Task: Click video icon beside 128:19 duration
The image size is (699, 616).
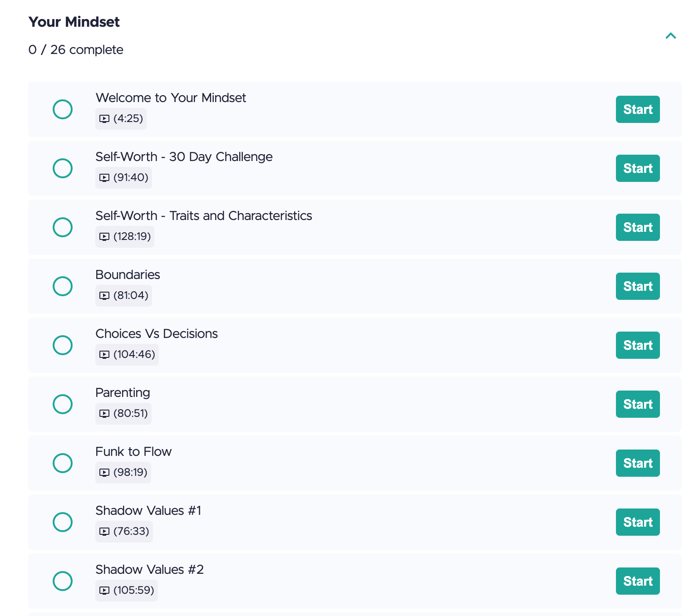Action: [104, 237]
